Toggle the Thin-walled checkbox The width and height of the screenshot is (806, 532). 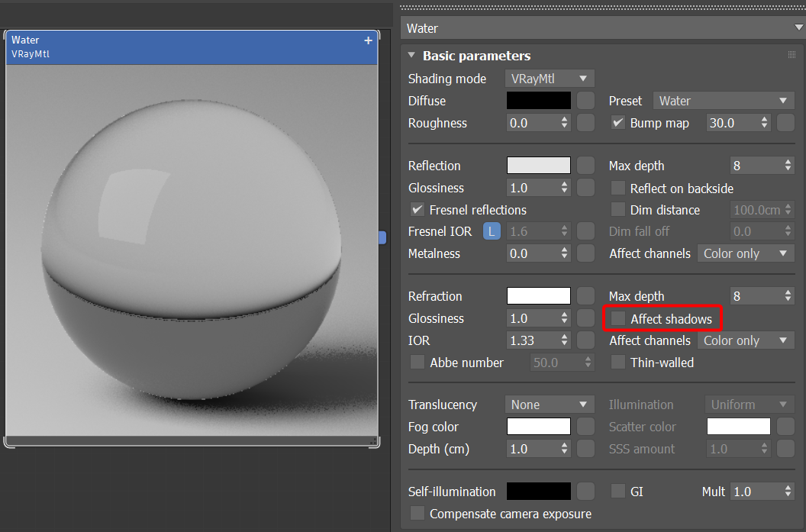(618, 363)
